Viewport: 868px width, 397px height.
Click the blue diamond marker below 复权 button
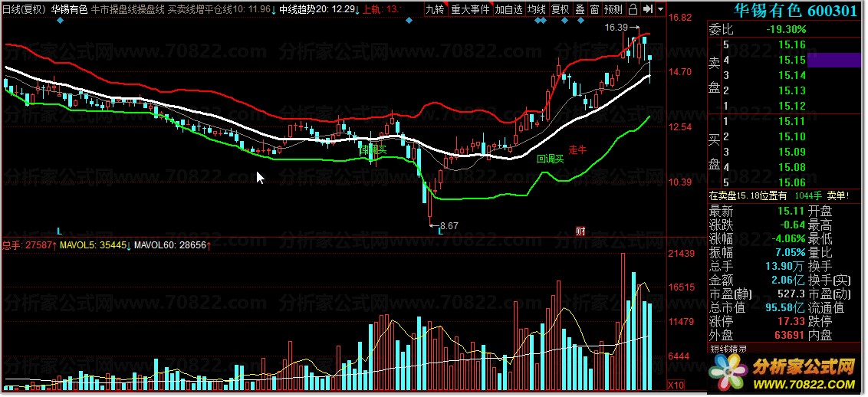point(564,21)
